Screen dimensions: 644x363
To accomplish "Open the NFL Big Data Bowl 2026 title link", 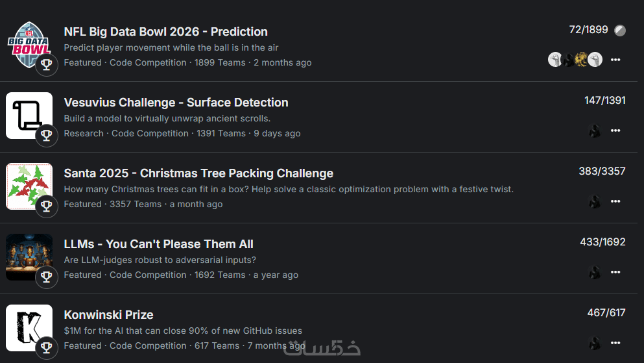I will pyautogui.click(x=165, y=32).
